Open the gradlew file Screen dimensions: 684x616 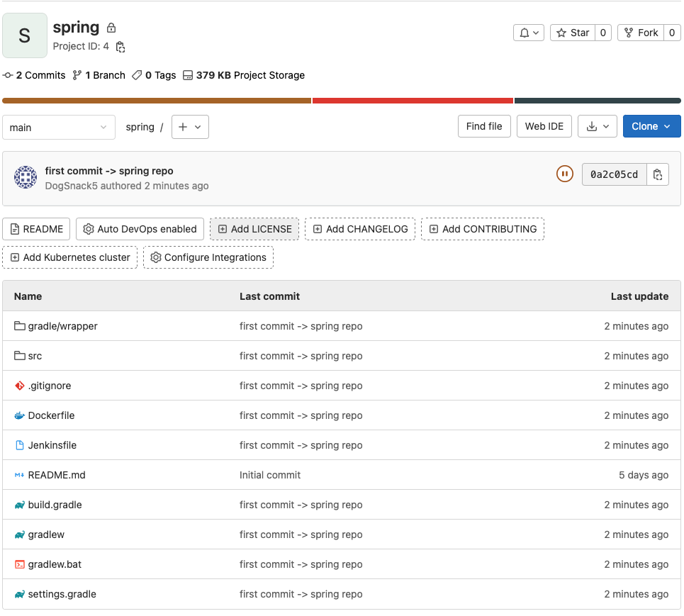click(46, 535)
